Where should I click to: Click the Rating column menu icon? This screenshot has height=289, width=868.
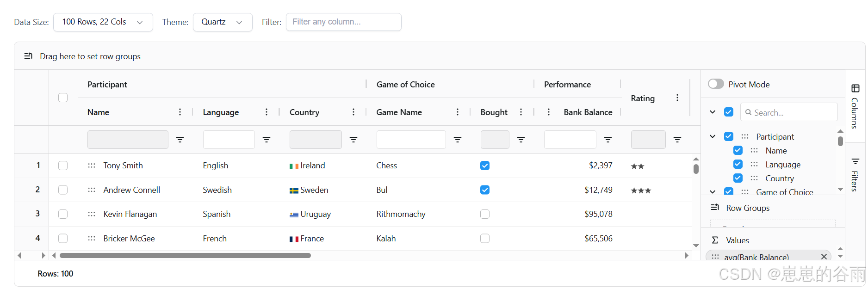[677, 98]
